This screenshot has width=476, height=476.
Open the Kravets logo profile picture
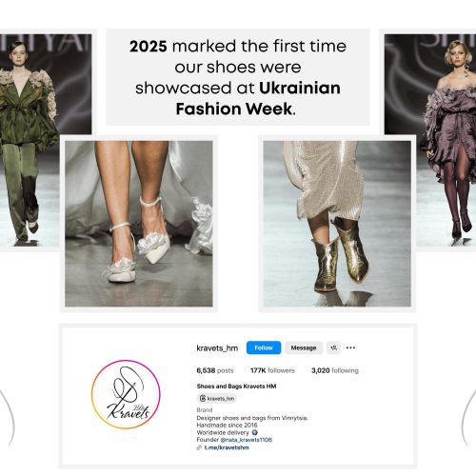pyautogui.click(x=126, y=394)
